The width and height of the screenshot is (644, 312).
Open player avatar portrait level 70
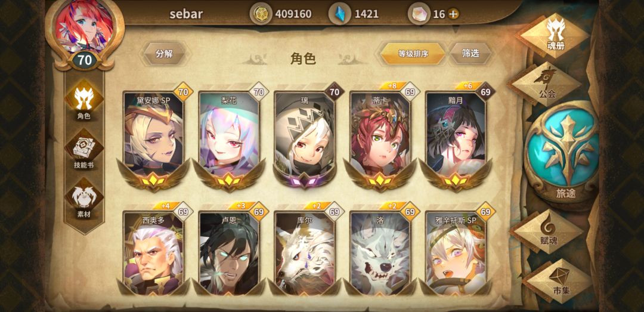[x=85, y=34]
